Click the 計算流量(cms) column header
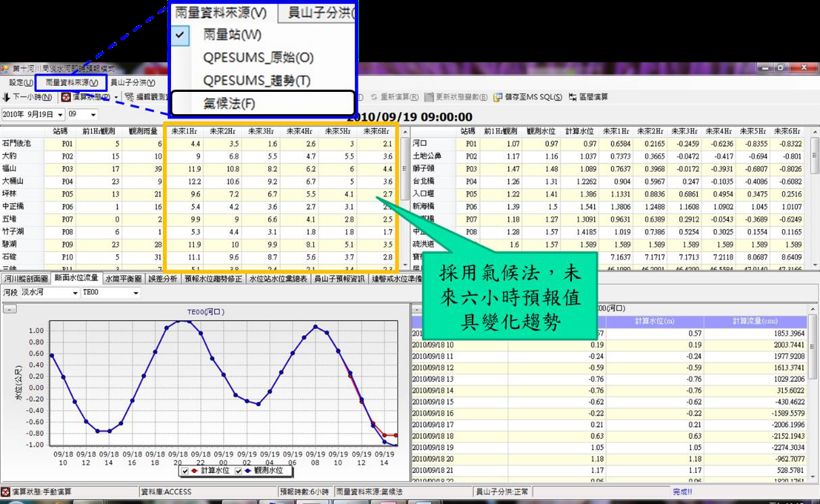This screenshot has width=820, height=504. (x=754, y=321)
